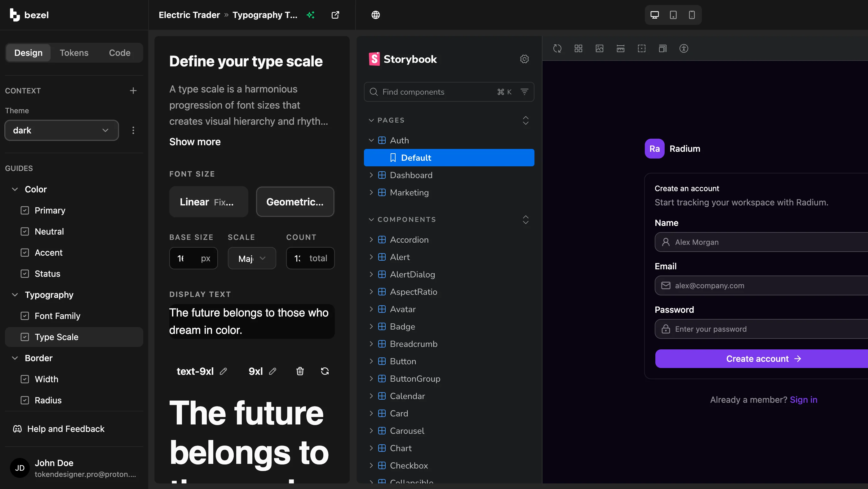Open Help and Feedback
Image resolution: width=868 pixels, height=489 pixels.
59,429
